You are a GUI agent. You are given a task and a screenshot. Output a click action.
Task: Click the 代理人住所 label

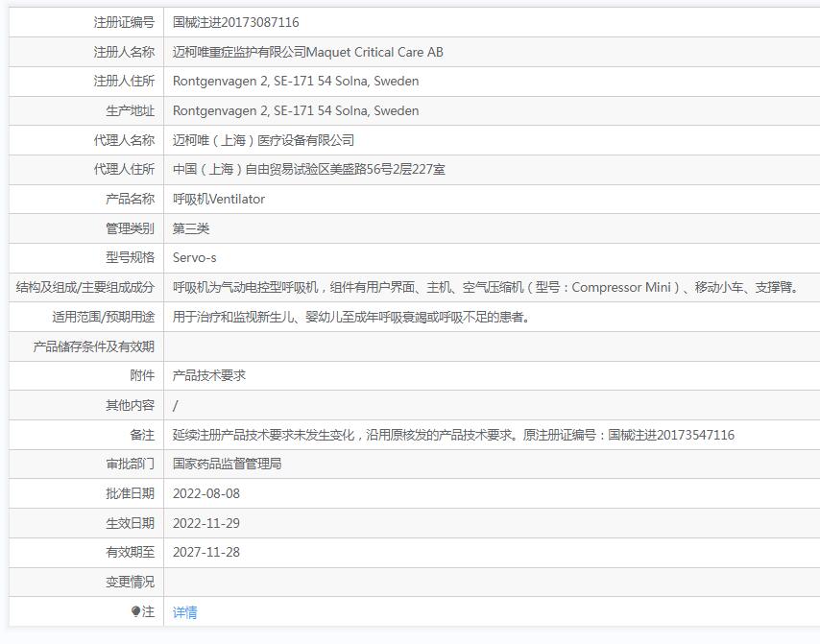pos(124,169)
